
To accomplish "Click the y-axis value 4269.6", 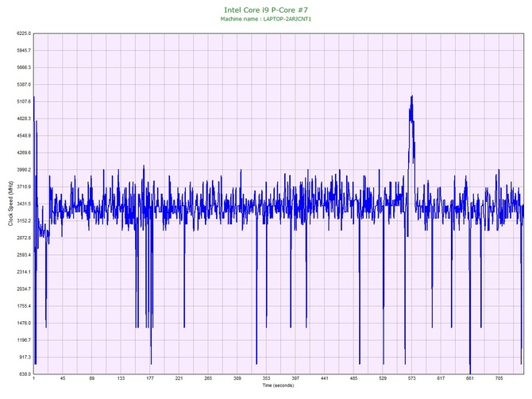I will [24, 153].
